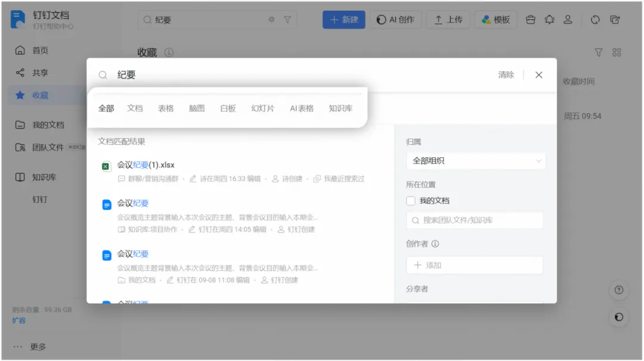Open the 模板 templates

pyautogui.click(x=496, y=20)
